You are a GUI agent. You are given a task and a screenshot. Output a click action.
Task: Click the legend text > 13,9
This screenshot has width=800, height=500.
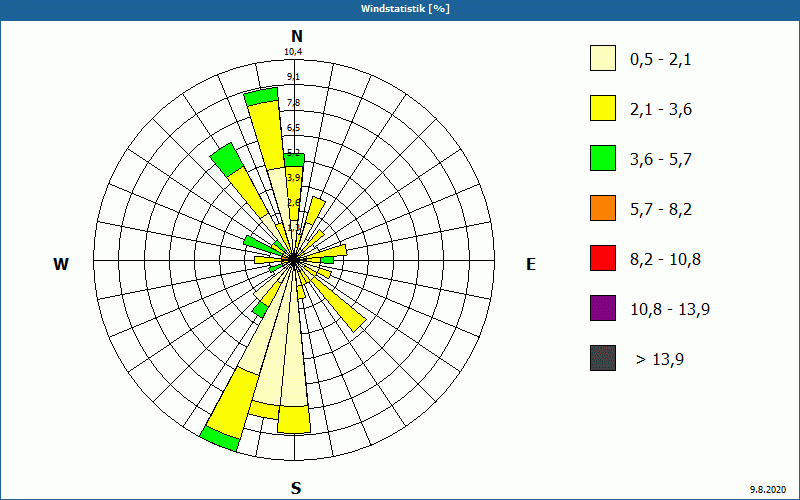(660, 360)
